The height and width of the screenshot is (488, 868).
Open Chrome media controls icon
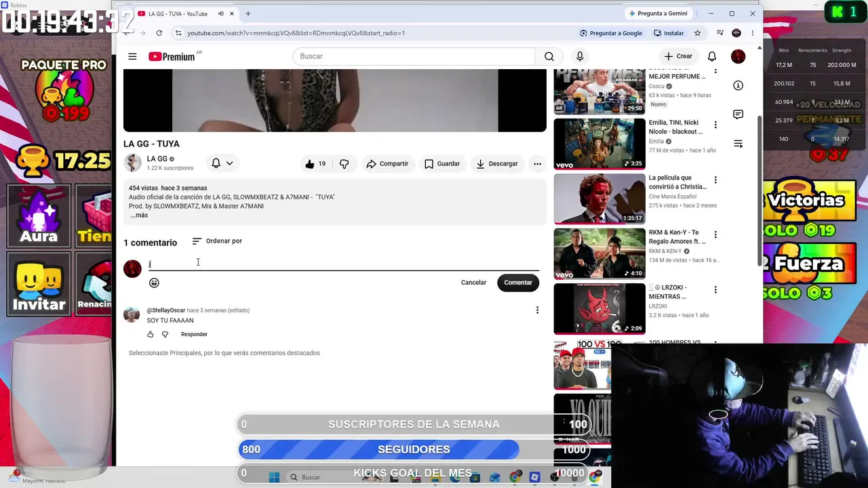(720, 33)
